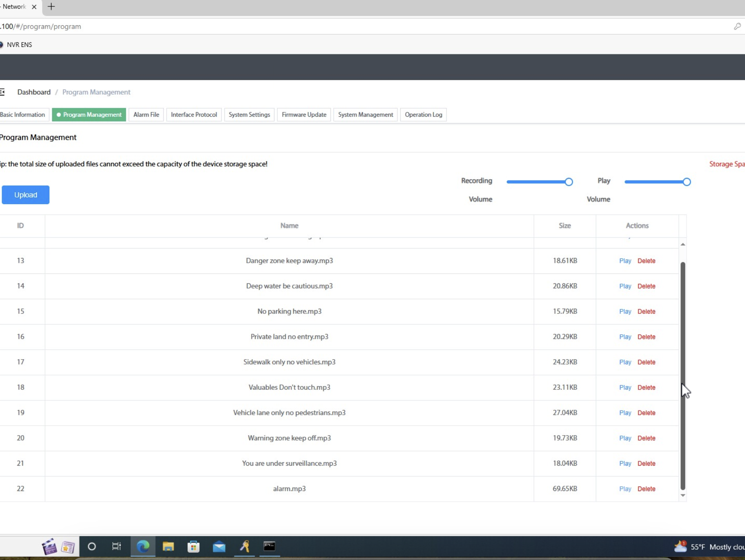The width and height of the screenshot is (745, 560).
Task: Click the sidebar collapse hamburger icon
Action: pyautogui.click(x=2, y=92)
